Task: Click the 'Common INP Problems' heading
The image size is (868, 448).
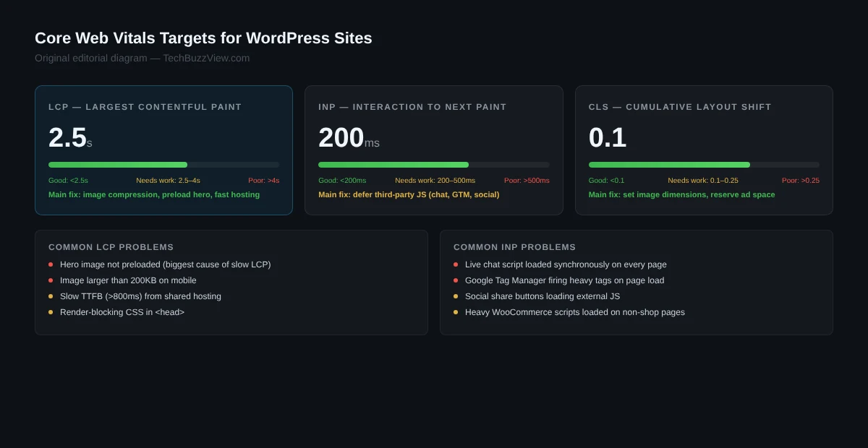Action: coord(515,247)
